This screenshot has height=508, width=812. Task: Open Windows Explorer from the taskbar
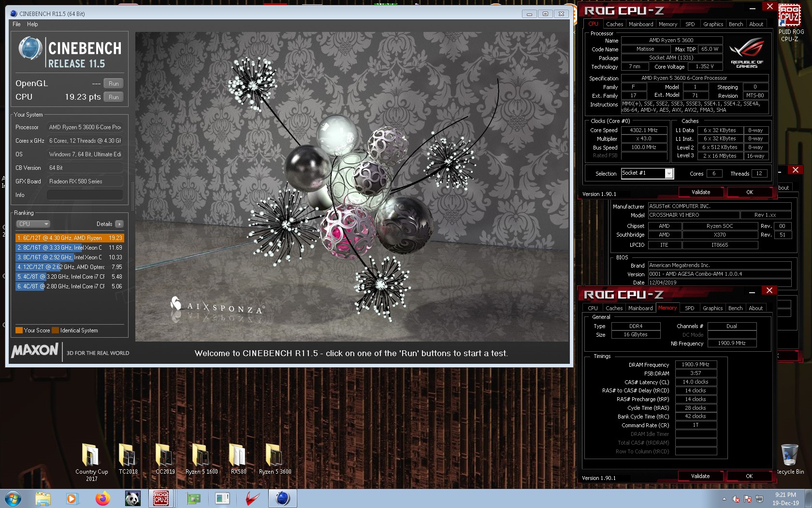coord(43,498)
